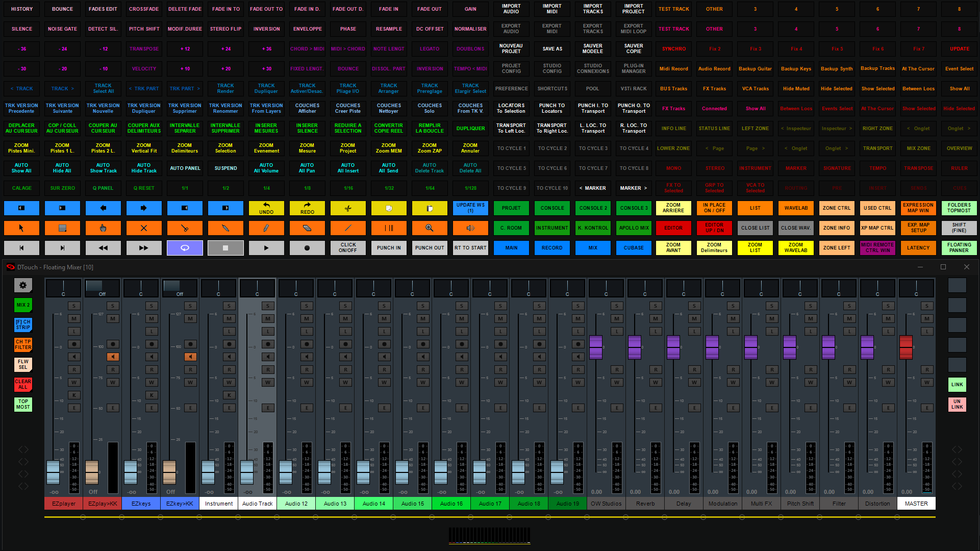
Task: Switch to MIX 2 mixer view
Action: click(23, 305)
